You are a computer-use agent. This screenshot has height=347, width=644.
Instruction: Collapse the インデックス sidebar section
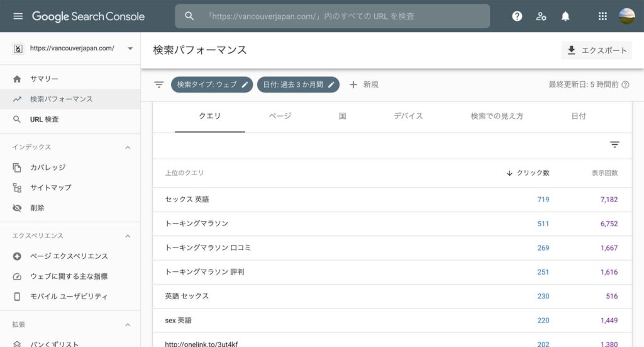coord(128,147)
